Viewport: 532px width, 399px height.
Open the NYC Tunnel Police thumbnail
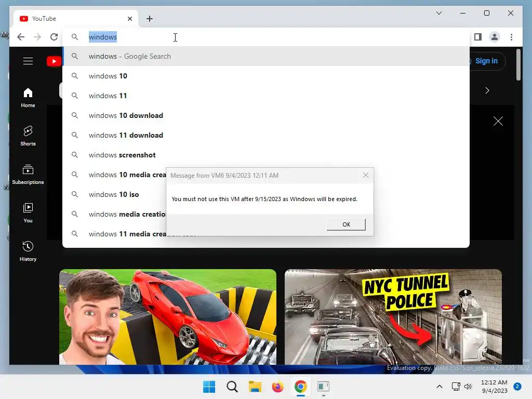click(393, 317)
